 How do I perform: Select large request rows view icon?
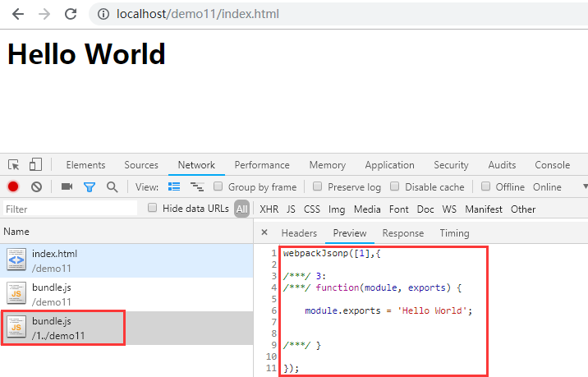point(174,186)
